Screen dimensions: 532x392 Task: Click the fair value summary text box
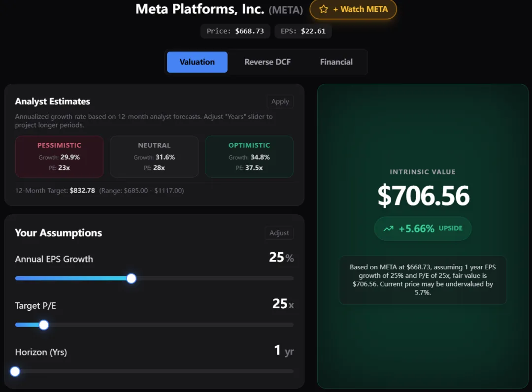pos(423,280)
